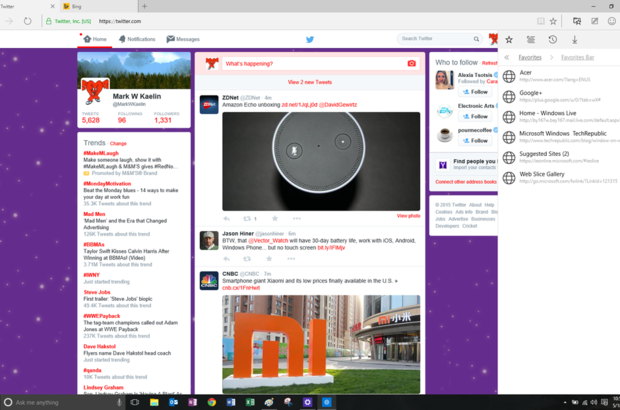Screen dimensions: 620x410
Task: Go to Twitter Messages tab
Action: pyautogui.click(x=183, y=39)
